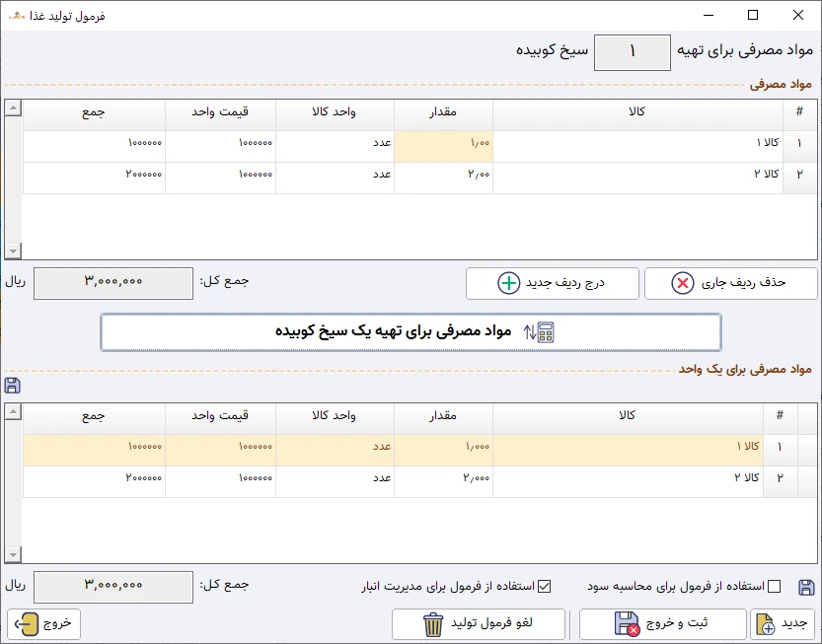The image size is (822, 644).
Task: Click مقدار cell ۲٫۰۰ in upper table
Action: coord(443,178)
